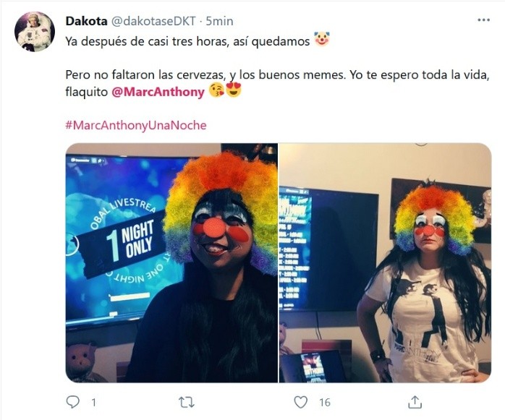Image resolution: width=505 pixels, height=420 pixels.
Task: Click the tweet text about cervezas
Action: coord(277,83)
